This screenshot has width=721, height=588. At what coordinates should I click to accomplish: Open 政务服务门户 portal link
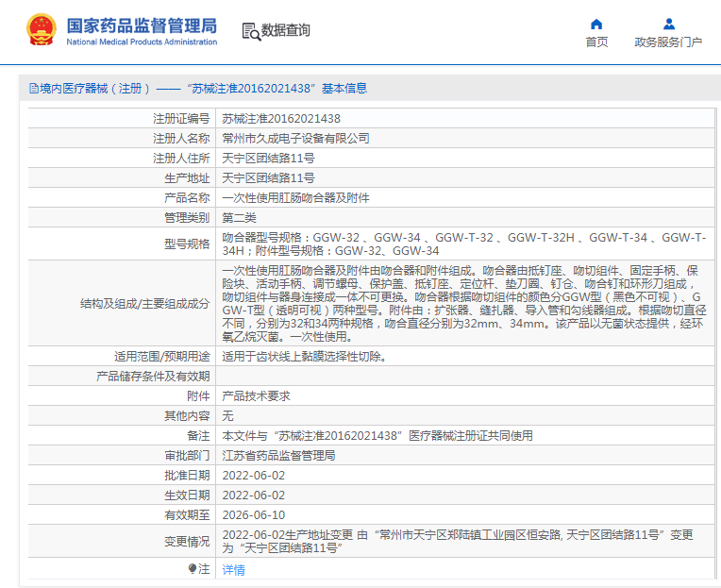pos(668,42)
